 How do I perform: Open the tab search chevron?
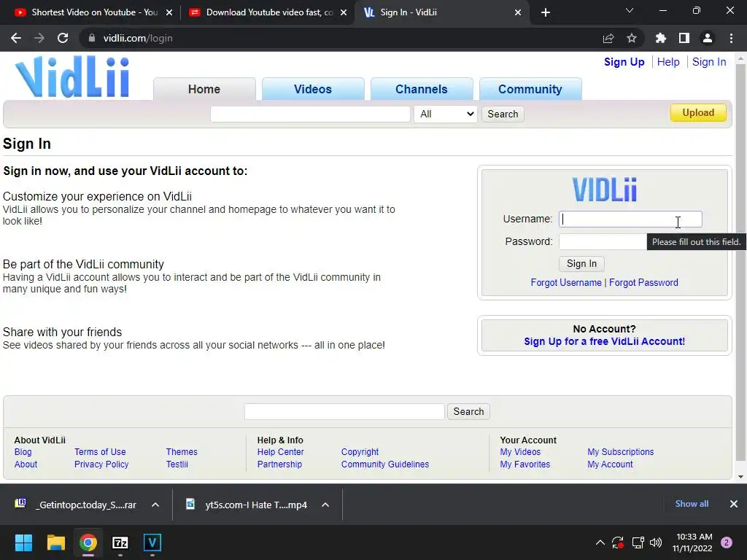coord(630,10)
